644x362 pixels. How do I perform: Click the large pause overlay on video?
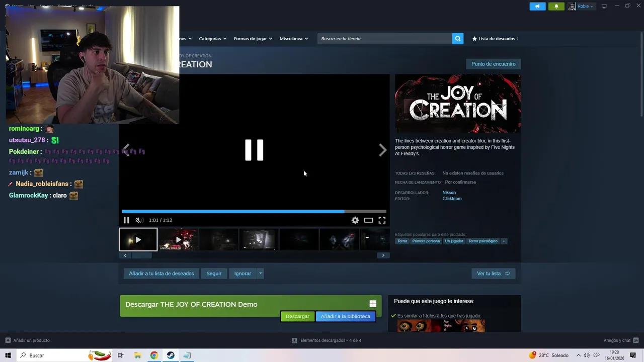[254, 150]
